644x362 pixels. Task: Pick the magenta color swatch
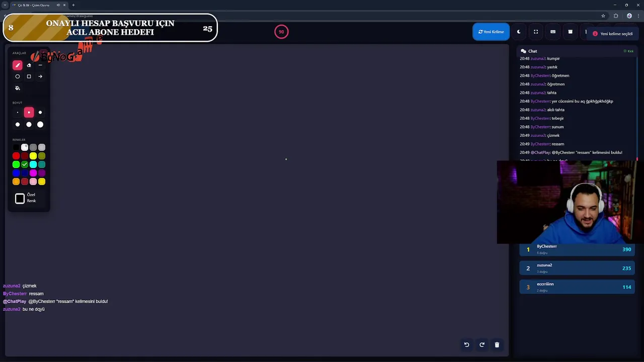[33, 173]
